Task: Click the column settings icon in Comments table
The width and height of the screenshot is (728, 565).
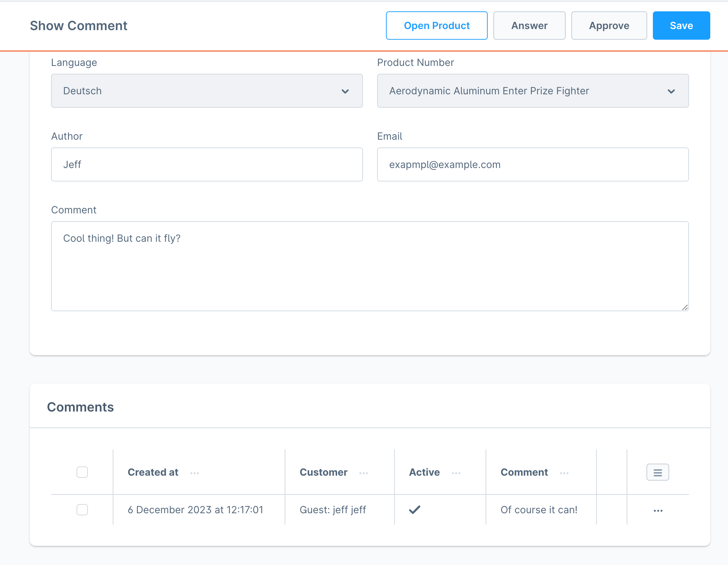Action: (658, 472)
